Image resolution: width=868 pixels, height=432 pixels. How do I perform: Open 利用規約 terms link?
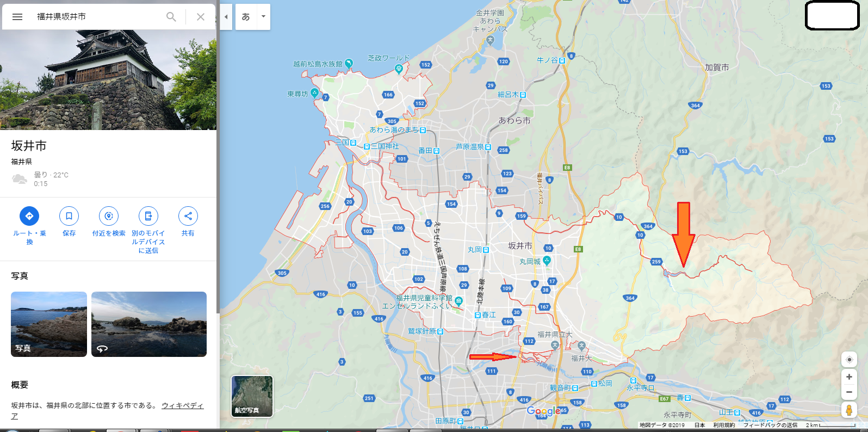pyautogui.click(x=724, y=425)
